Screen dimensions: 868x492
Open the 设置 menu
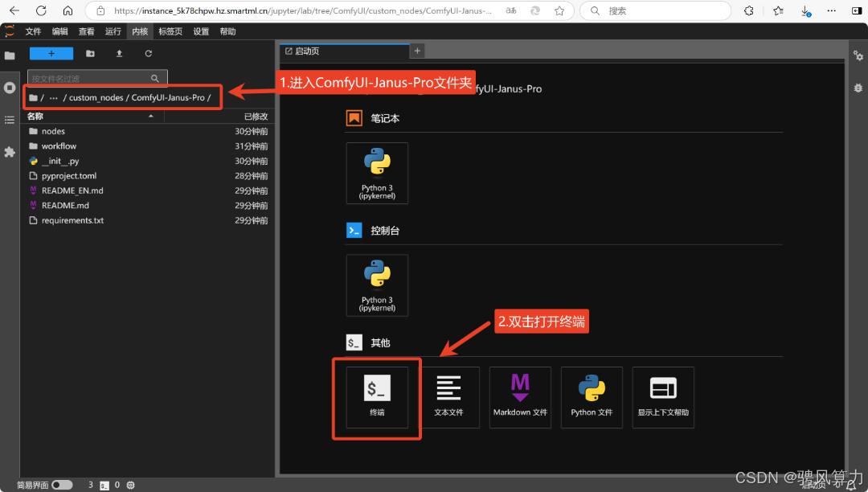[x=201, y=31]
